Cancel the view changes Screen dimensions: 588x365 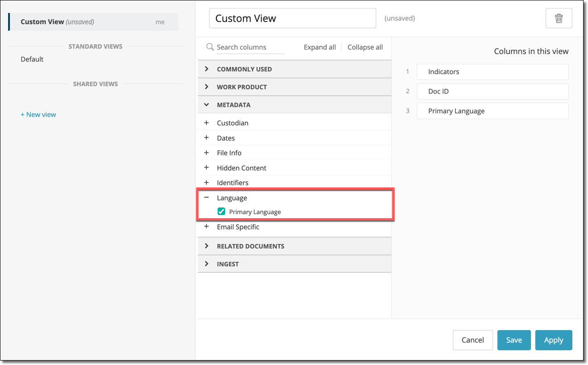point(473,340)
